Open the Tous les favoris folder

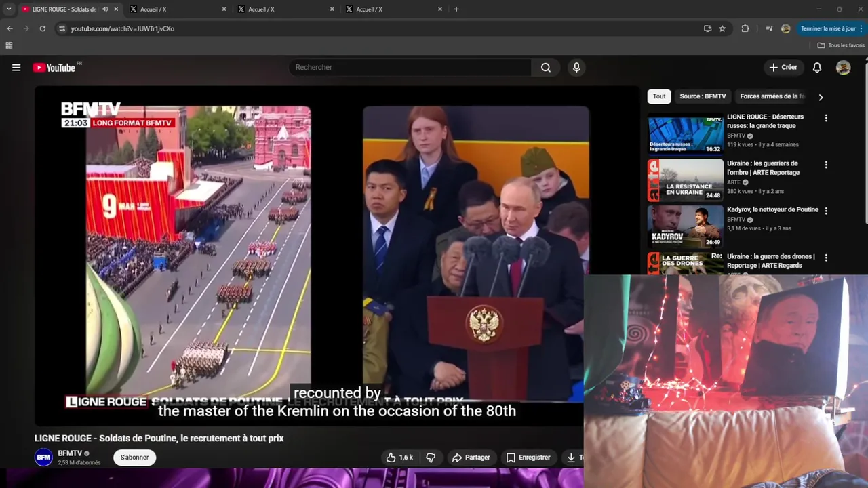tap(841, 45)
